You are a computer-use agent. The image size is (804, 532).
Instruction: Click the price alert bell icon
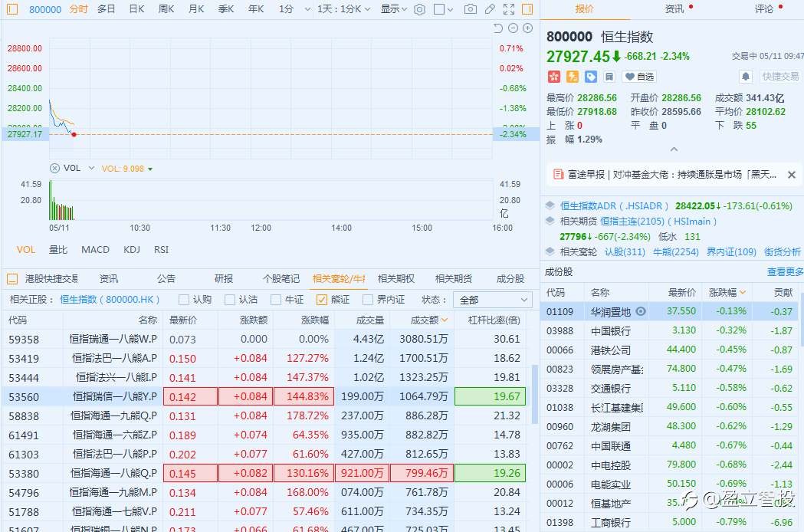(x=745, y=77)
